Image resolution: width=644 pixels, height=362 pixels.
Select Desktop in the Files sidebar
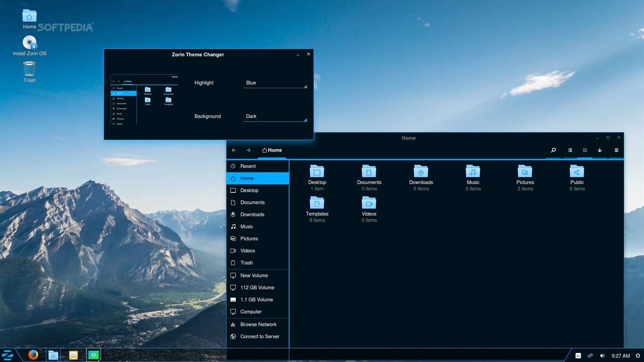pos(258,190)
